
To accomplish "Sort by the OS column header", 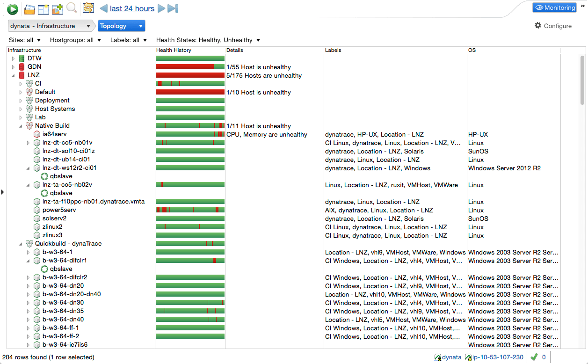I will click(x=514, y=50).
